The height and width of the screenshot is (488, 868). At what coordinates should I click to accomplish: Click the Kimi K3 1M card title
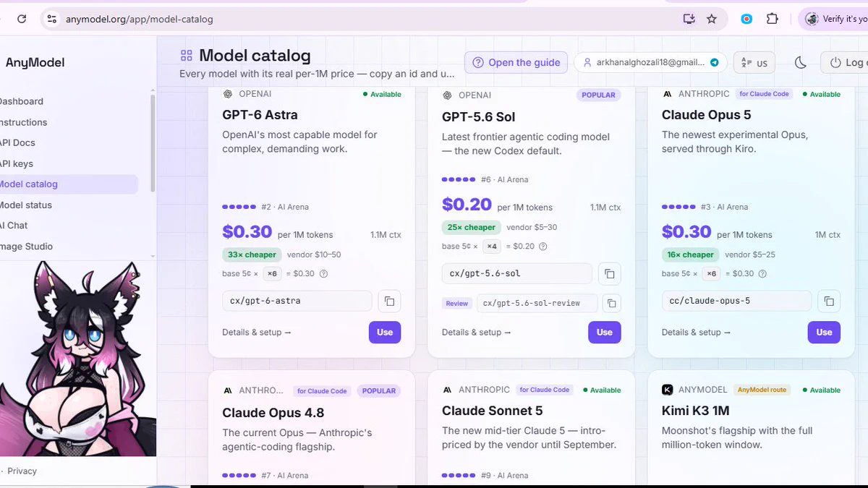(696, 411)
